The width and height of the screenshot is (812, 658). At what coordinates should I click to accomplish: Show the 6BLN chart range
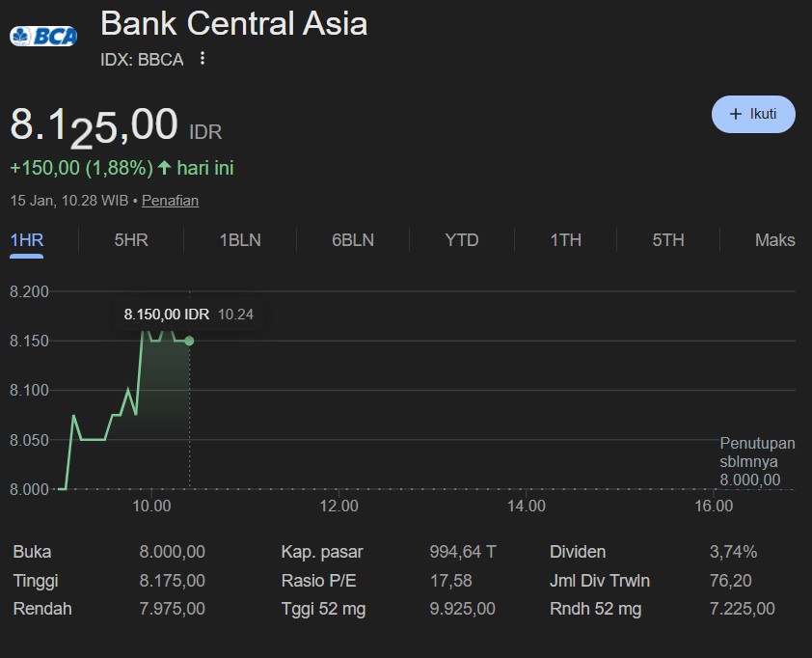353,240
